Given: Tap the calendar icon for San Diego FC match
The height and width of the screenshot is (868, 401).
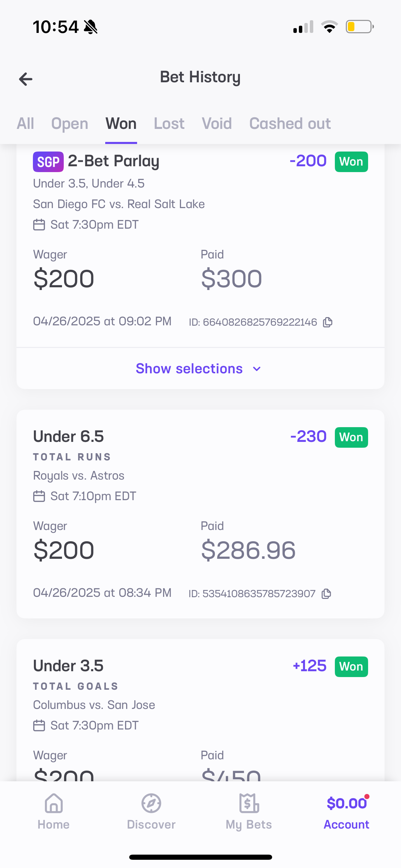Looking at the screenshot, I should tap(39, 225).
